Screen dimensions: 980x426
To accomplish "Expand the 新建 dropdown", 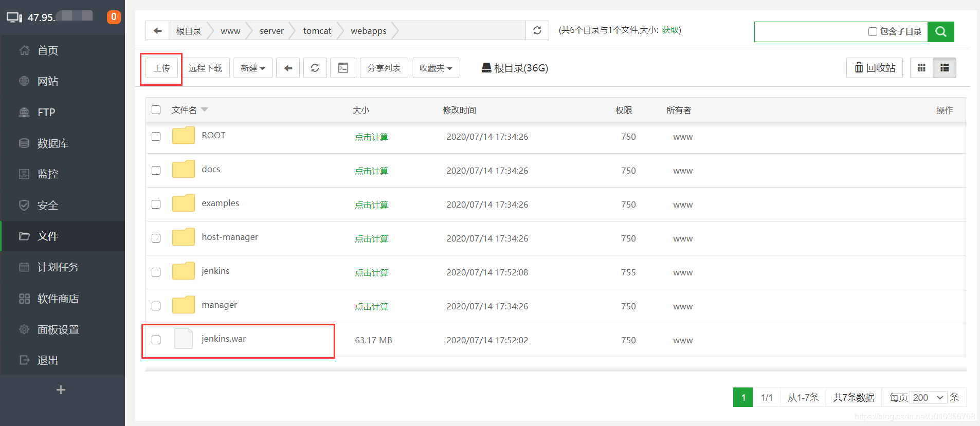I will click(253, 68).
